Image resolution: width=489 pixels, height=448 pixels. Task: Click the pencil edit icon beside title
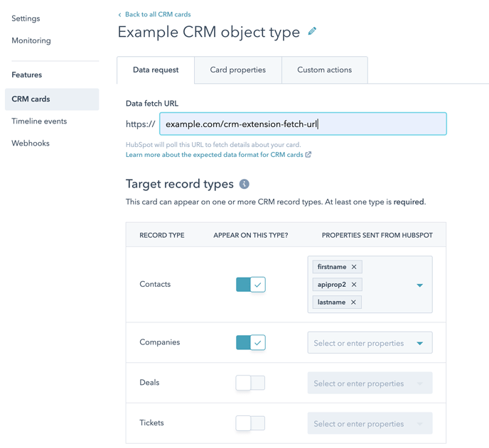pyautogui.click(x=312, y=32)
